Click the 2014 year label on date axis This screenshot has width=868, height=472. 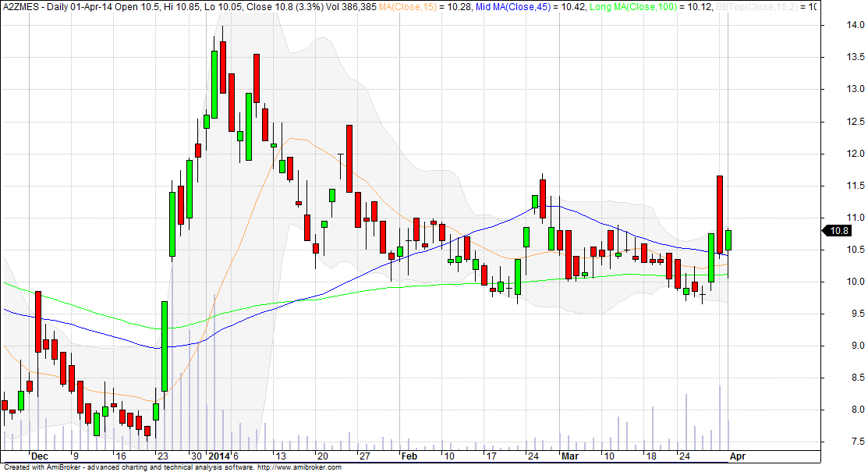[x=218, y=456]
